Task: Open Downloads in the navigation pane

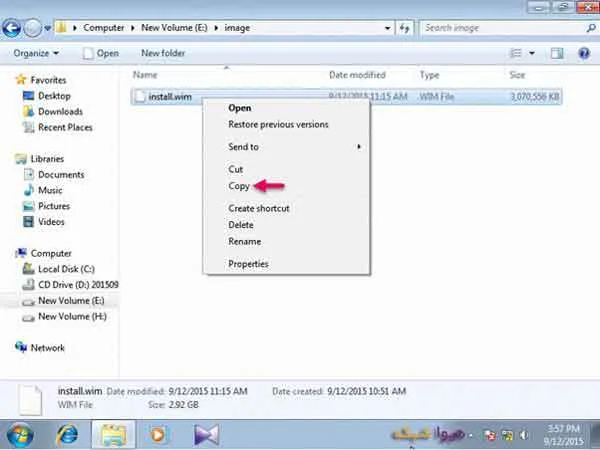Action: click(x=60, y=111)
